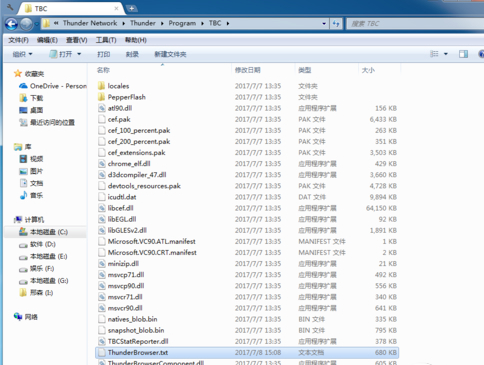484x365 pixels.
Task: Click the Open button in toolbar
Action: coord(61,54)
